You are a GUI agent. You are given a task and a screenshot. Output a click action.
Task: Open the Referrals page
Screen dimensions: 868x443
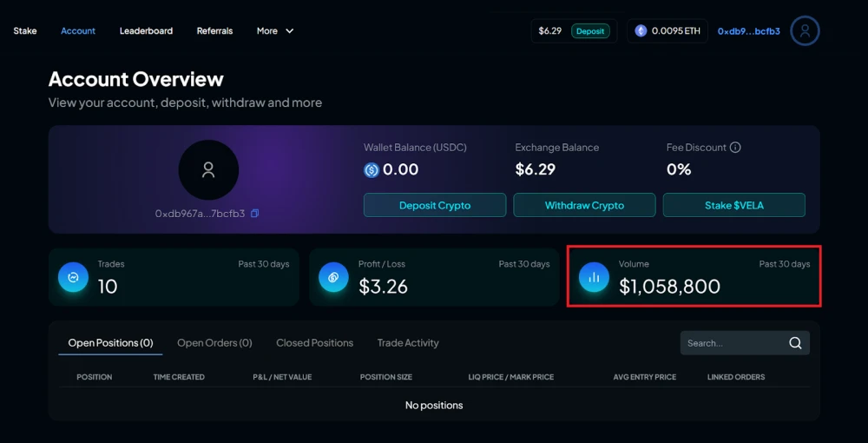214,31
